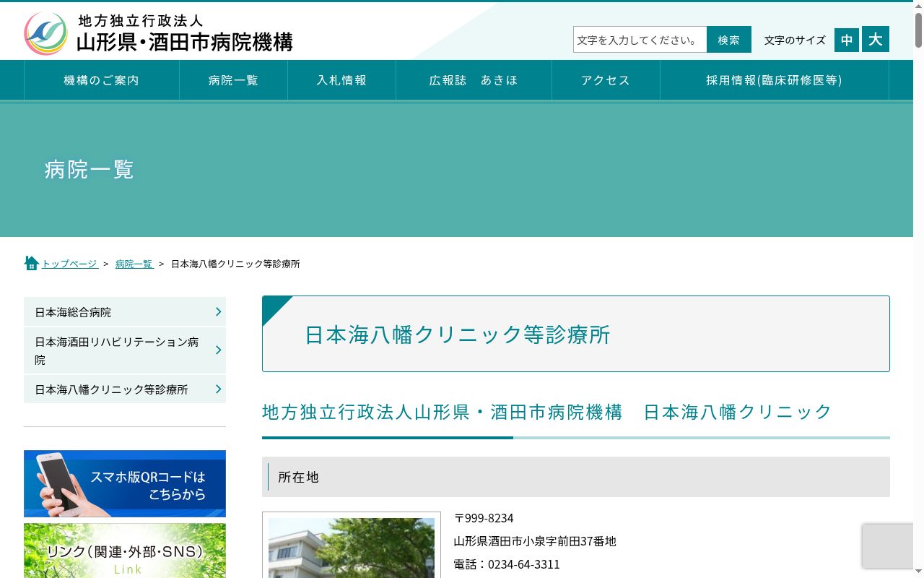Viewport: 924px width, 578px height.
Task: Click 日本海八幡クリニック等診療所 breadcrumb text
Action: click(235, 264)
